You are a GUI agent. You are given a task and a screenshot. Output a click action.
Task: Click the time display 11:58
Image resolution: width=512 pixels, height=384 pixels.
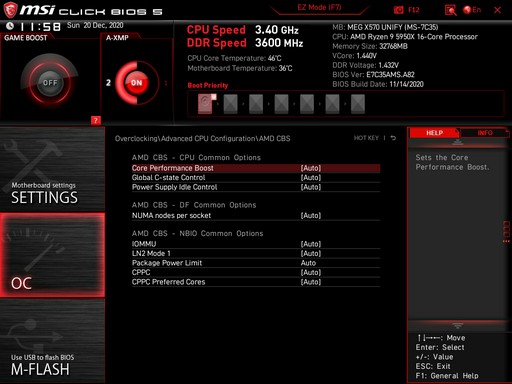point(40,26)
